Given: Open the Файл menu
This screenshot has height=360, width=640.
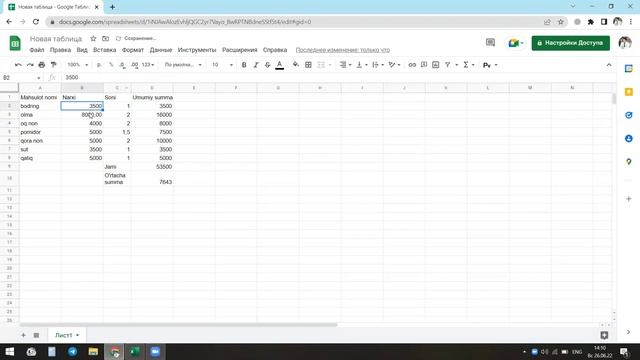Looking at the screenshot, I should (x=37, y=50).
